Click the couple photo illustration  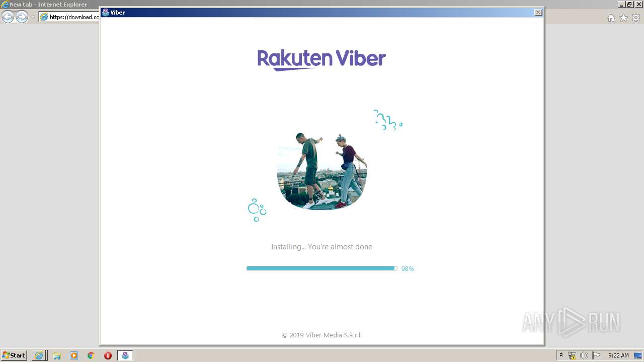coord(321,171)
